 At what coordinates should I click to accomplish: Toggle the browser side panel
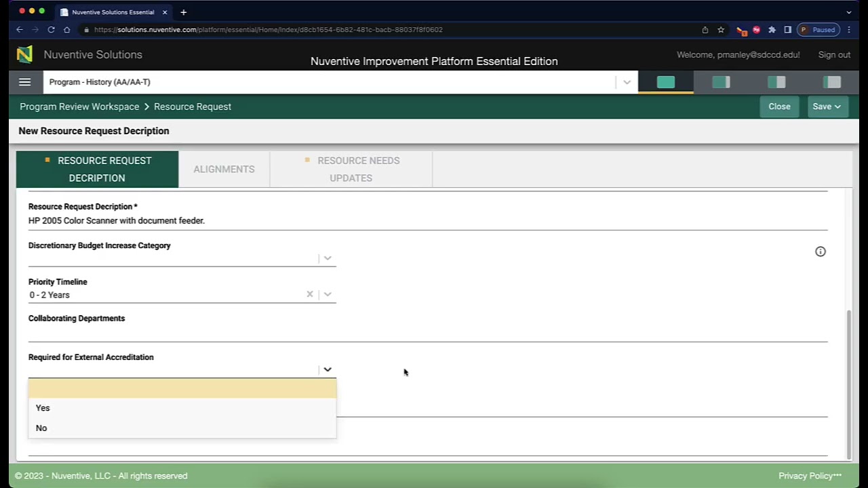point(787,30)
